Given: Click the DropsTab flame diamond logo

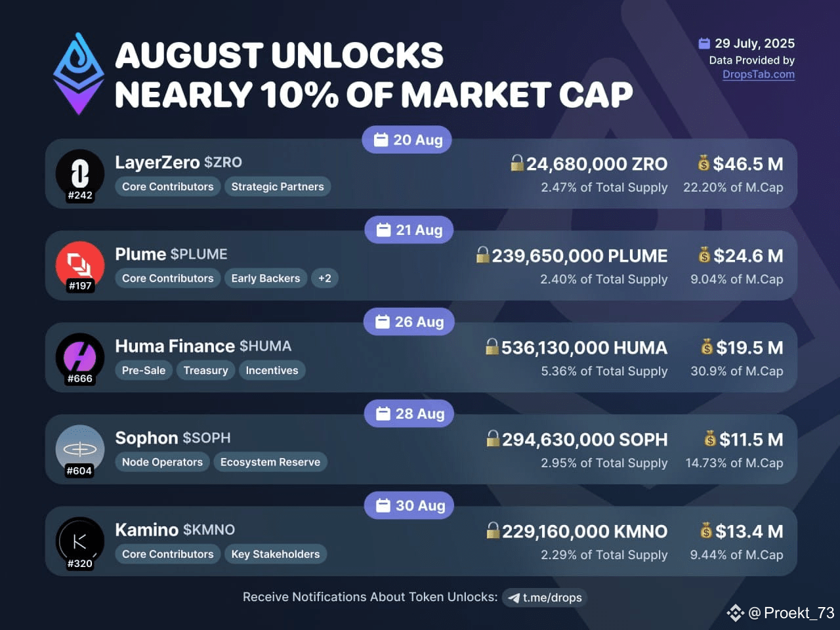Looking at the screenshot, I should 79,73.
